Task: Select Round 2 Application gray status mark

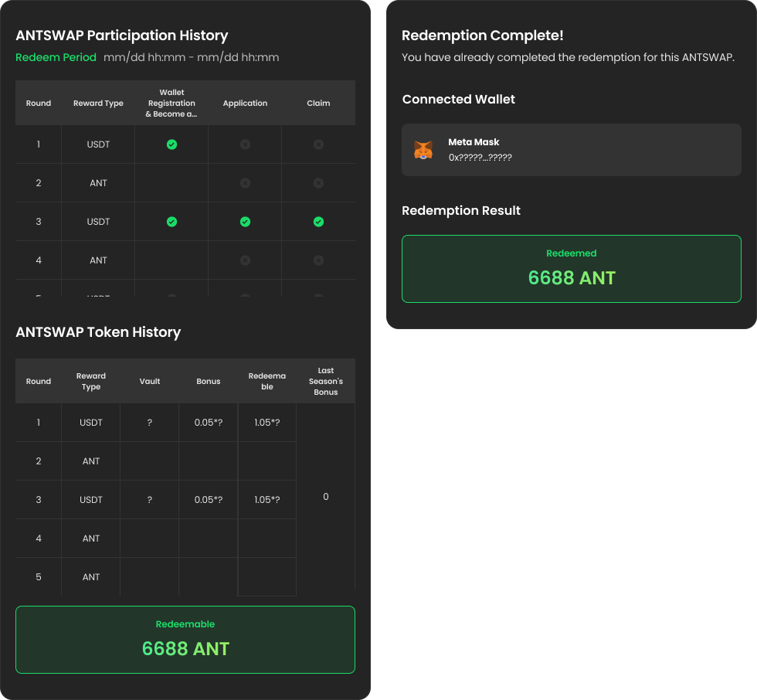Action: [x=245, y=183]
